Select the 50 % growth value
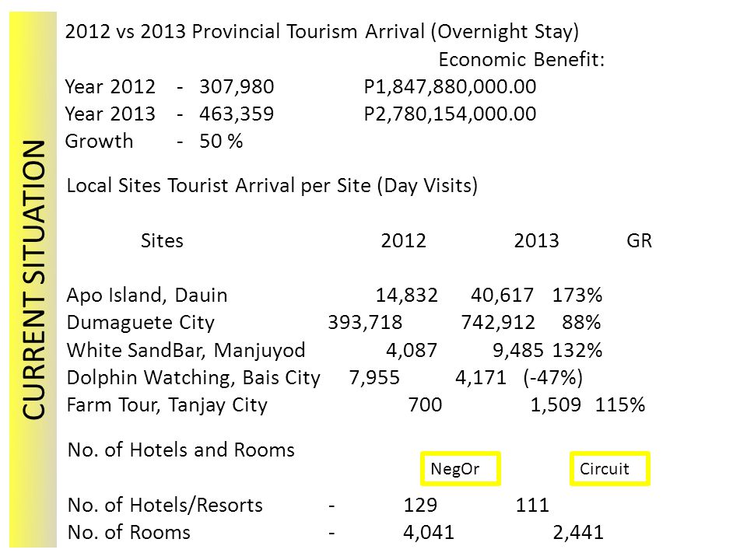 click(221, 141)
